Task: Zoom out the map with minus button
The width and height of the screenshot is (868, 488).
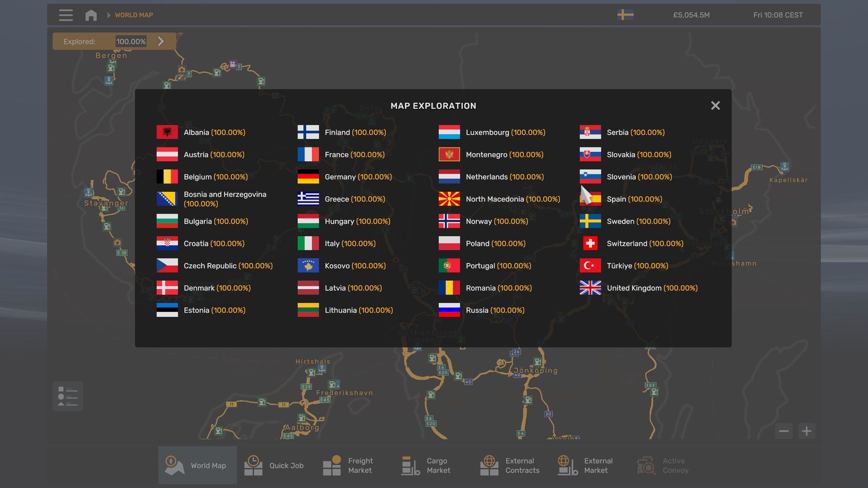Action: pyautogui.click(x=784, y=431)
